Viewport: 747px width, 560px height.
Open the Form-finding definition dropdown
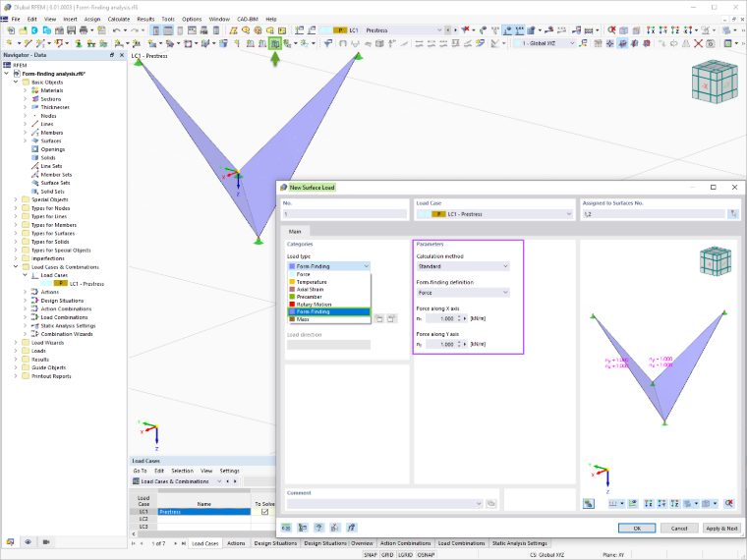[x=463, y=293]
